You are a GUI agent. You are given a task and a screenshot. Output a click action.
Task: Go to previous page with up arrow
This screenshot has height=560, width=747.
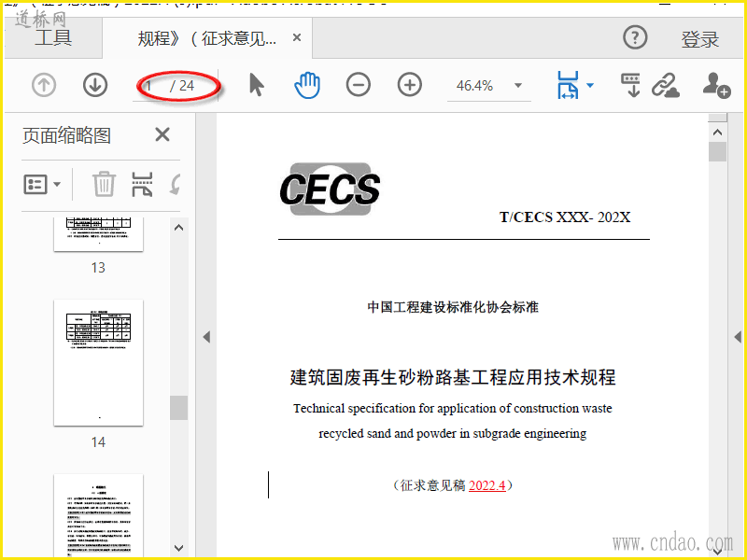[44, 86]
